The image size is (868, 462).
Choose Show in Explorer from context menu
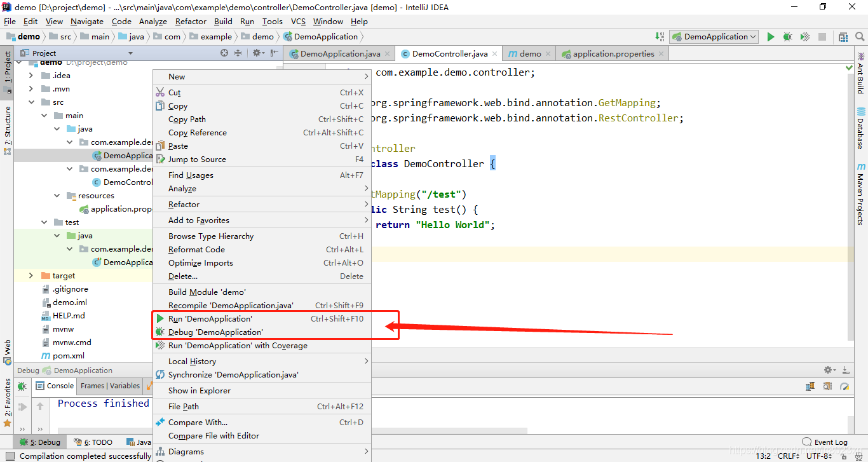pyautogui.click(x=262, y=391)
